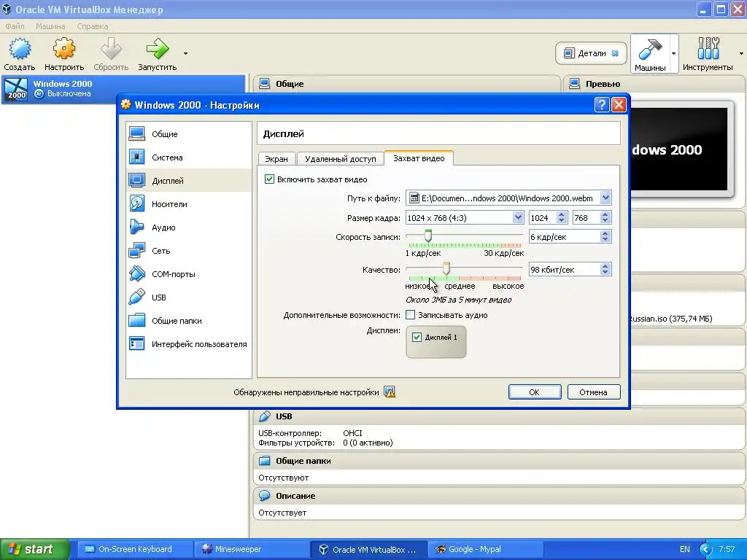Screen dimensions: 747x560
Task: Click the Windows 2000 preview thumbnail
Action: 679,149
